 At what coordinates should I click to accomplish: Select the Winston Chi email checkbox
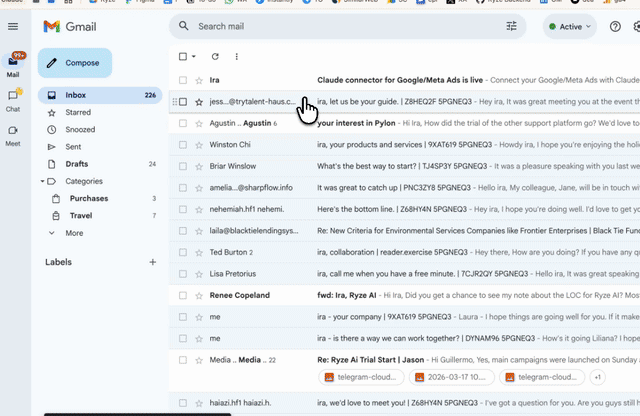click(183, 145)
